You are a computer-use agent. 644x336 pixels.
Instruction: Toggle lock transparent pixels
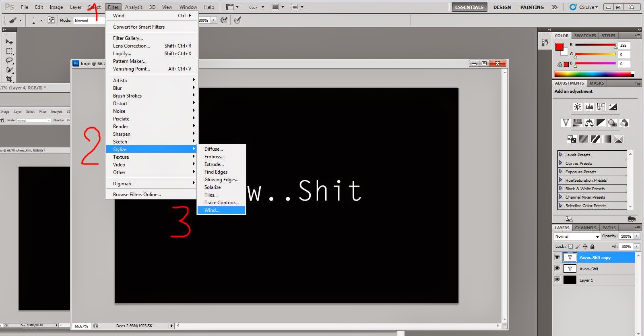570,247
